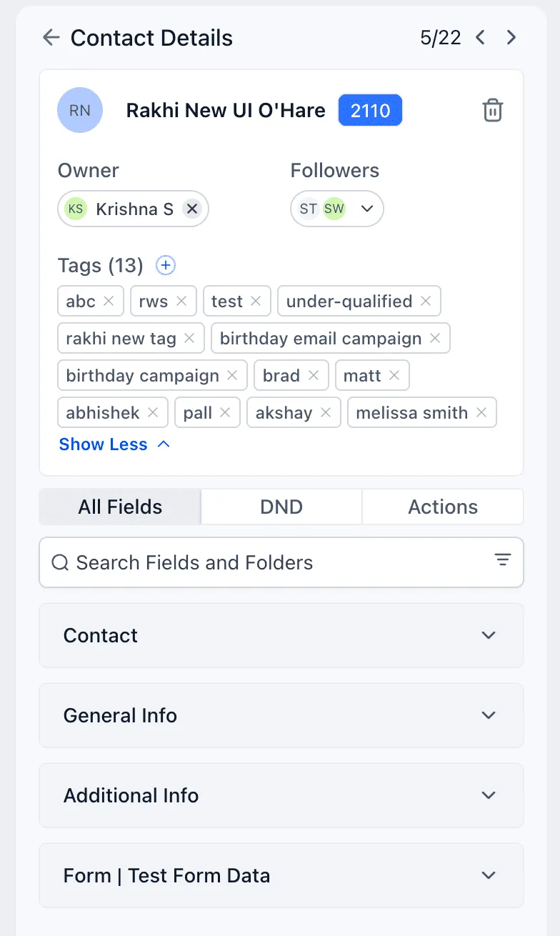Remove the 'under-qualified' tag
The width and height of the screenshot is (560, 936).
tap(426, 302)
